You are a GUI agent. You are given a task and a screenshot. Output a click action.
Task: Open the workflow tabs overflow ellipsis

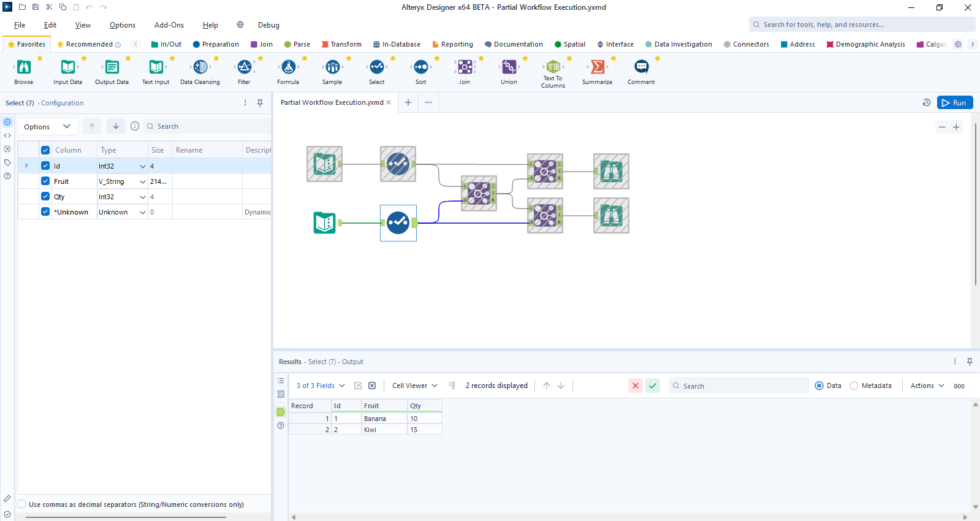click(x=428, y=102)
